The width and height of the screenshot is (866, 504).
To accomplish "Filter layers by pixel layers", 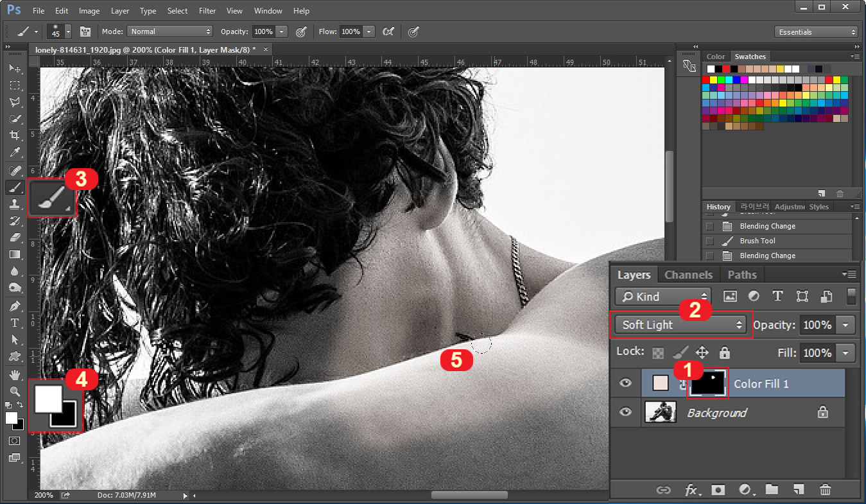I will pyautogui.click(x=730, y=296).
